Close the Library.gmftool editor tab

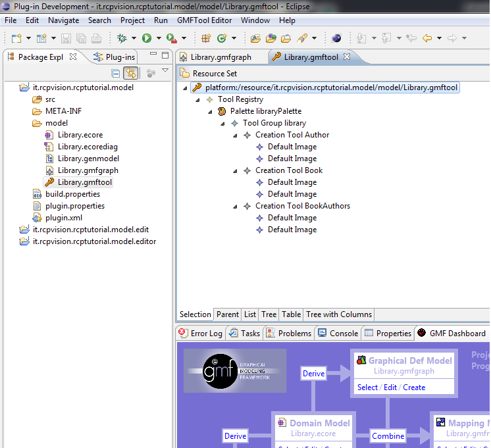point(347,57)
